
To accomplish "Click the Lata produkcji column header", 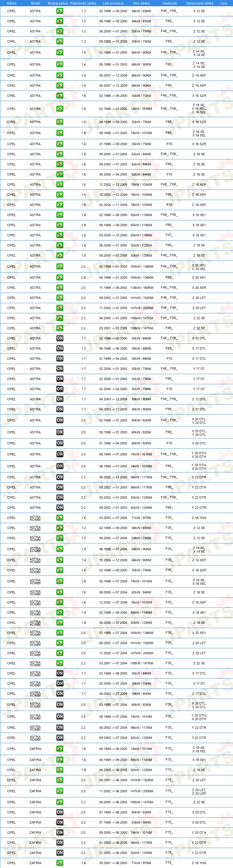I will (x=113, y=3).
